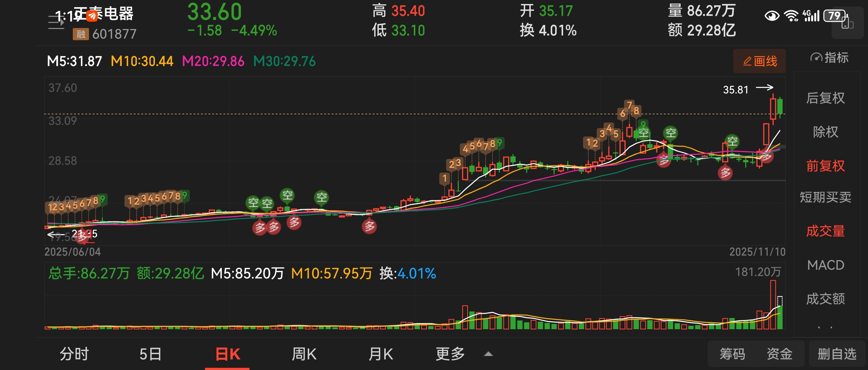This screenshot has width=868, height=370.
Task: Tap the eye icon in status bar
Action: click(x=772, y=16)
